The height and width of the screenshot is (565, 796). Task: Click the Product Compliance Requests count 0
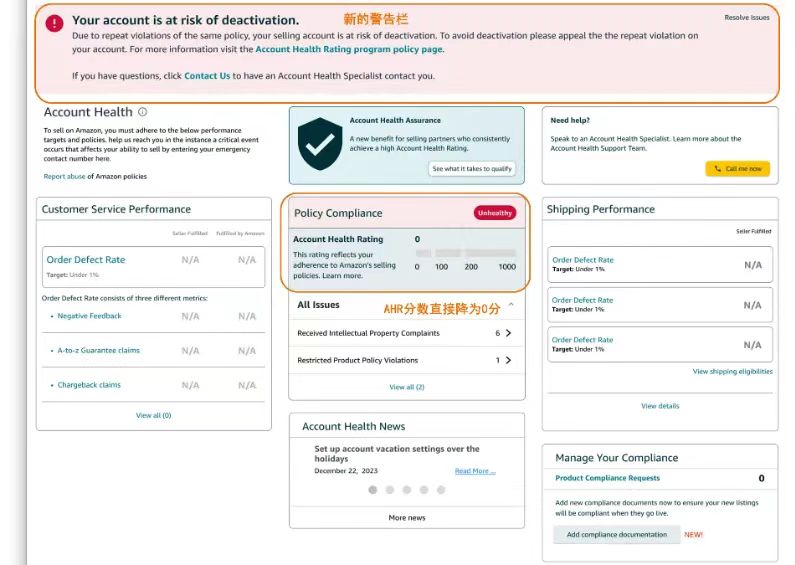tap(761, 478)
